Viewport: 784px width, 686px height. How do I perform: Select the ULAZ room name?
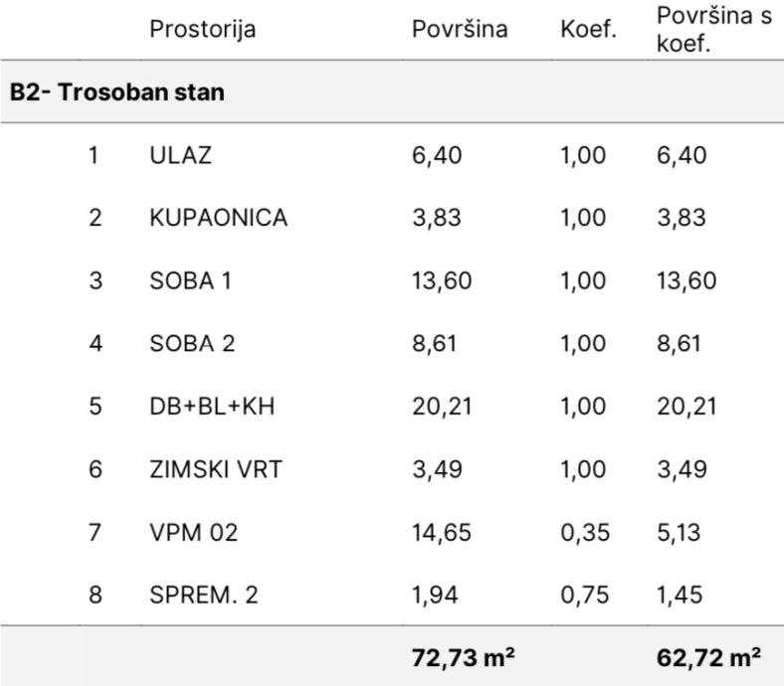(x=180, y=155)
